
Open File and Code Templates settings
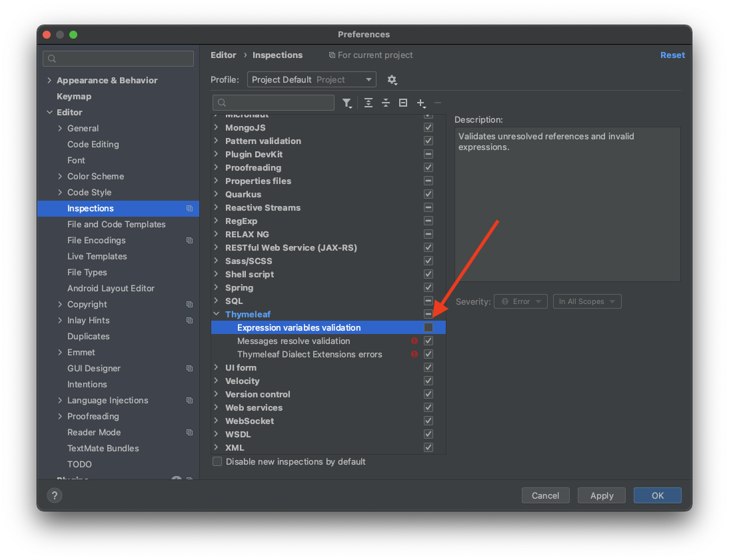tap(116, 224)
